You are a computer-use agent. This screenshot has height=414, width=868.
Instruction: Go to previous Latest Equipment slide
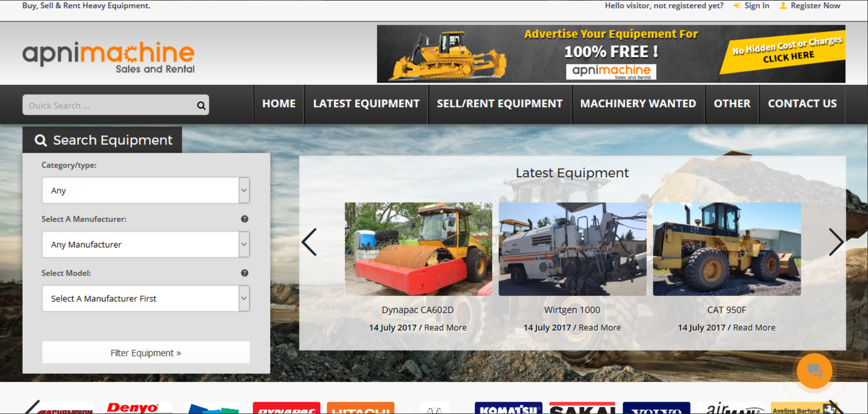(309, 242)
